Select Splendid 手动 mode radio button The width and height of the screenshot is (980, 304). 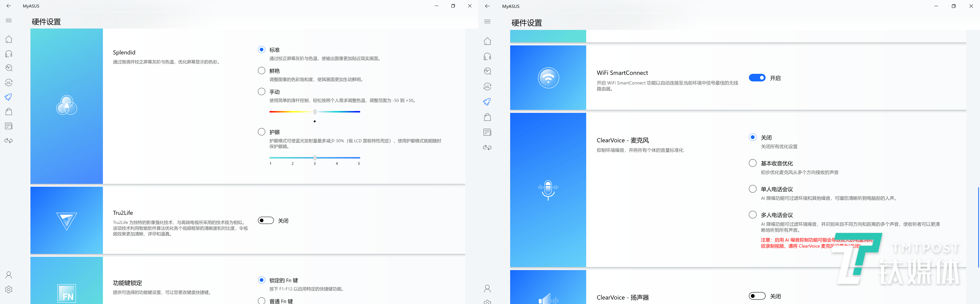pyautogui.click(x=261, y=91)
